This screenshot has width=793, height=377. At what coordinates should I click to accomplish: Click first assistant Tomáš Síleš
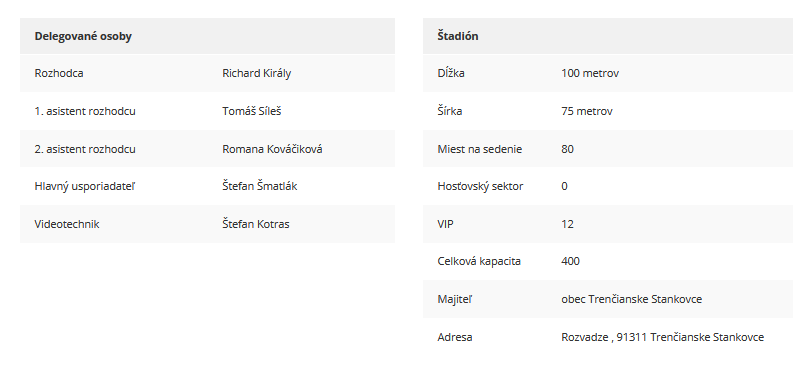tap(251, 111)
